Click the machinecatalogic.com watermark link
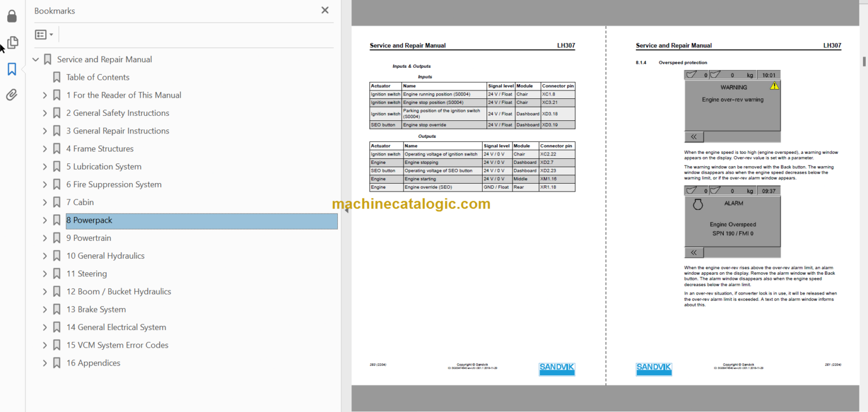The width and height of the screenshot is (868, 412). tap(411, 203)
